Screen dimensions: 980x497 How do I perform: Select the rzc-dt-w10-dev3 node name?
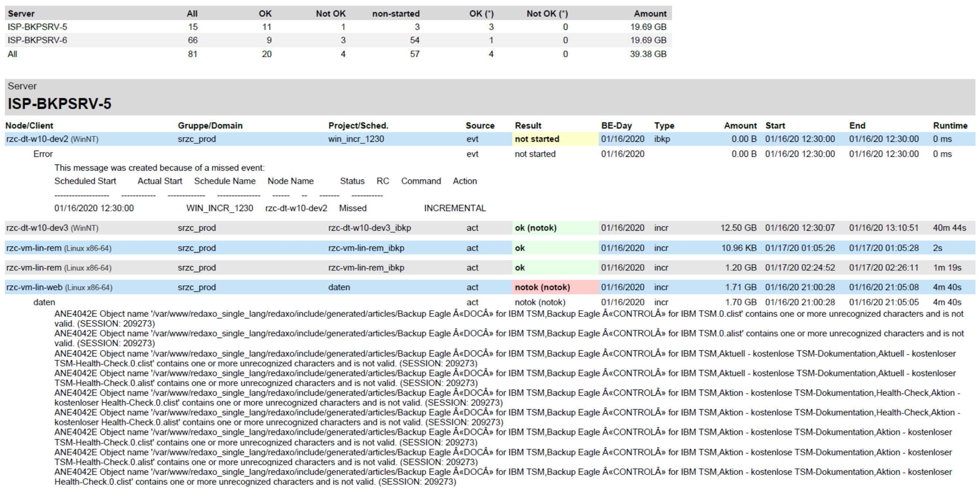pos(37,228)
